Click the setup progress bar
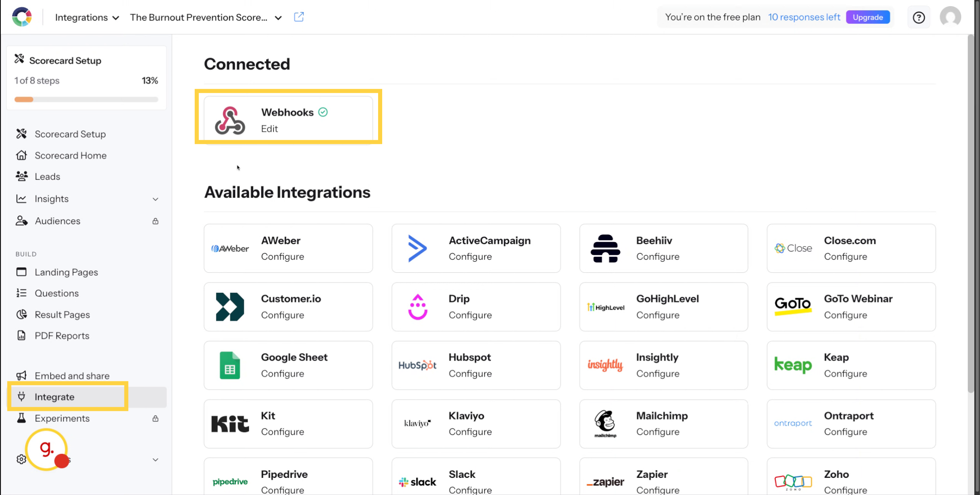Viewport: 980px width, 495px height. point(86,99)
